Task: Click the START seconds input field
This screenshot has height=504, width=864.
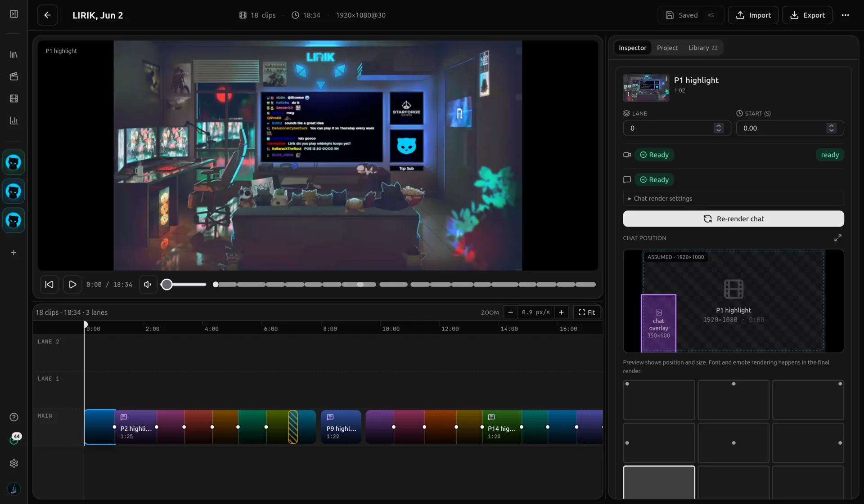Action: [x=790, y=128]
